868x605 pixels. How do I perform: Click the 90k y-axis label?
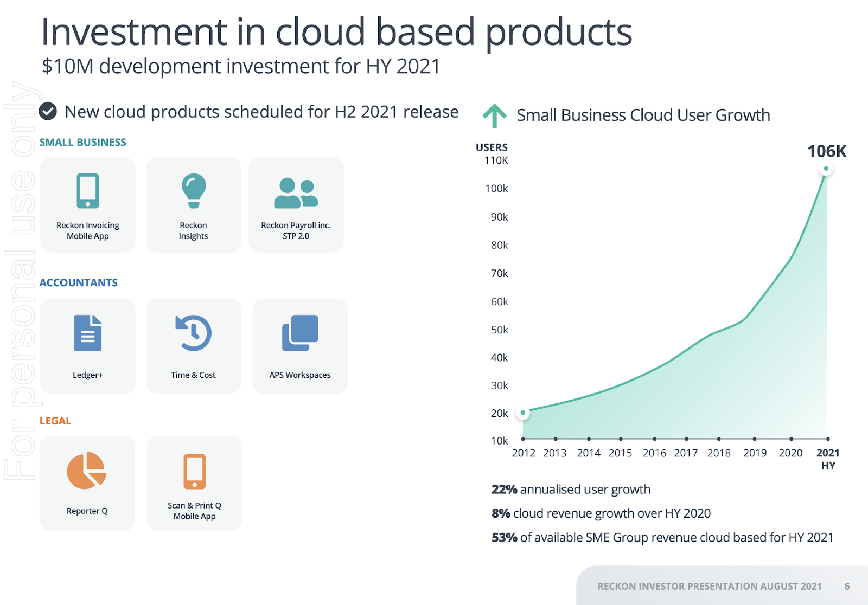(x=499, y=217)
